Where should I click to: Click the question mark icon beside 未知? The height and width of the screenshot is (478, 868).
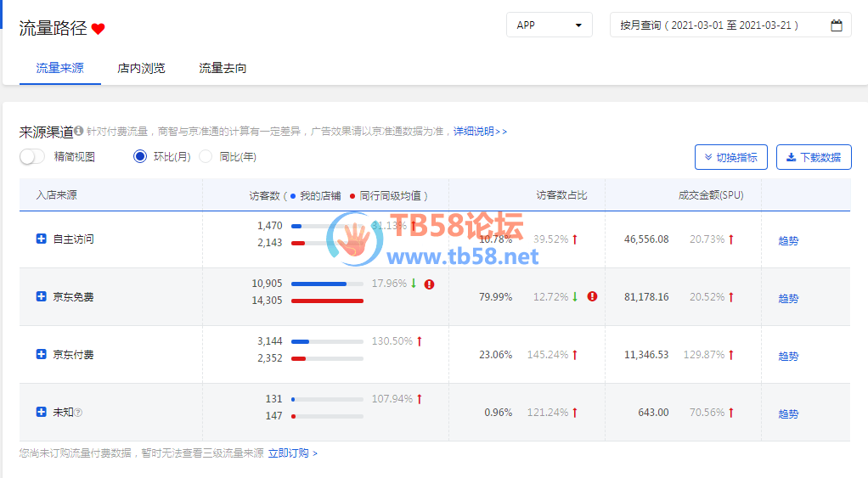coord(78,413)
